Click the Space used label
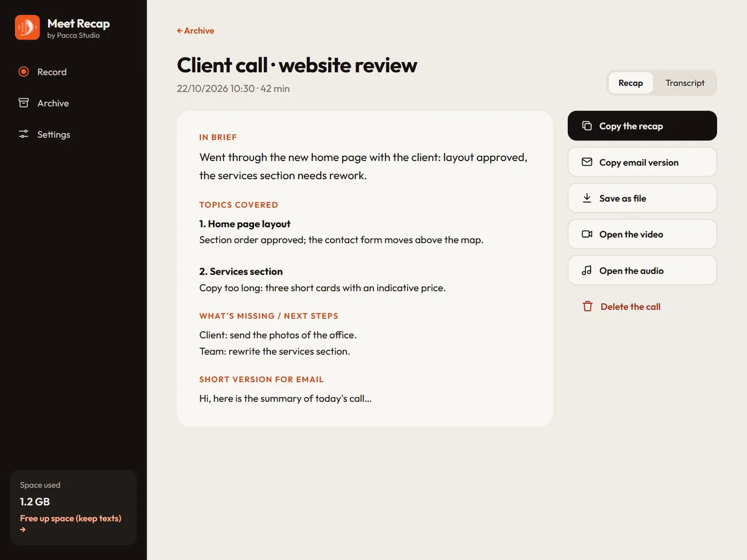Viewport: 747px width, 560px height. click(x=40, y=485)
